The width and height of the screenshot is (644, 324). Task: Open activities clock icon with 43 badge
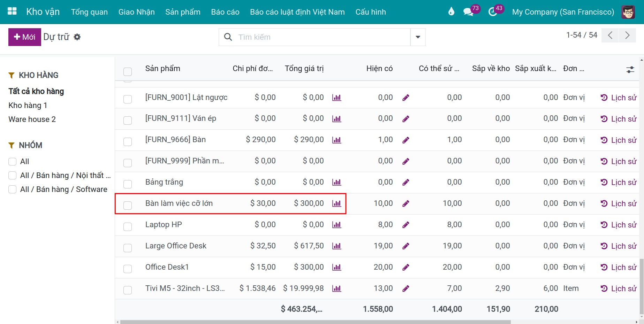point(493,12)
